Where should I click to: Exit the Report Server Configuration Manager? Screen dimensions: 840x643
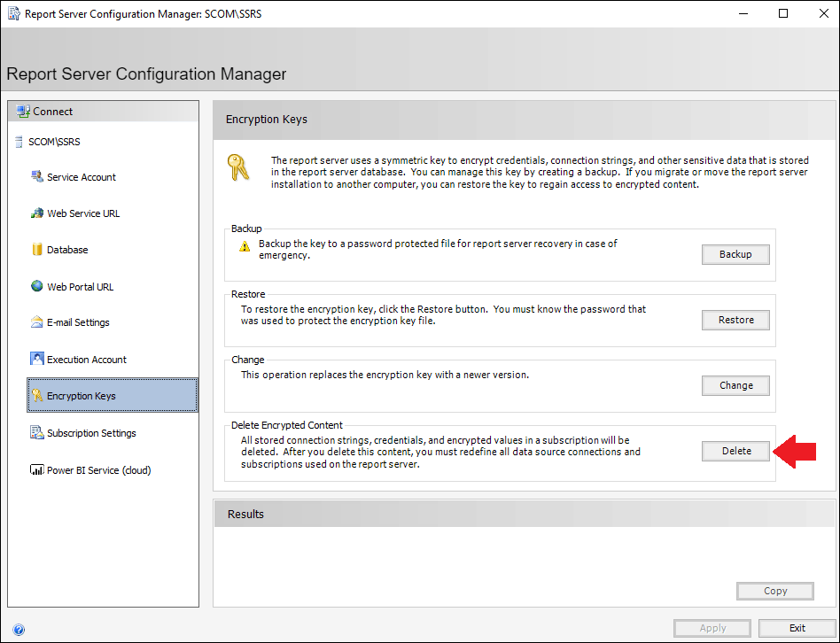797,628
